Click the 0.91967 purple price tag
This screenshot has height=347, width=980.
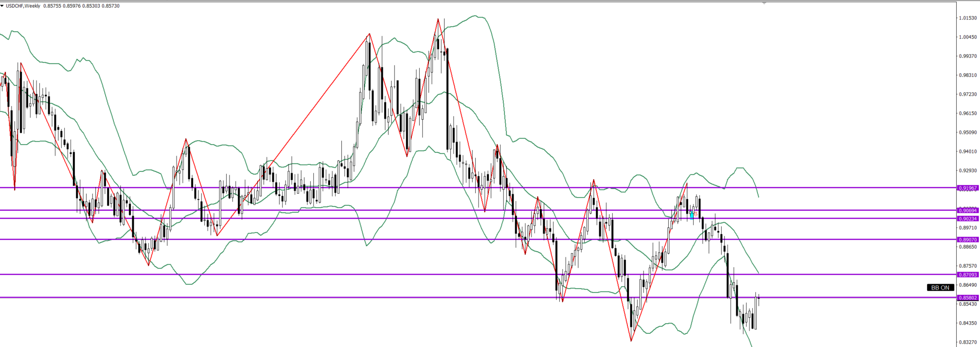967,188
